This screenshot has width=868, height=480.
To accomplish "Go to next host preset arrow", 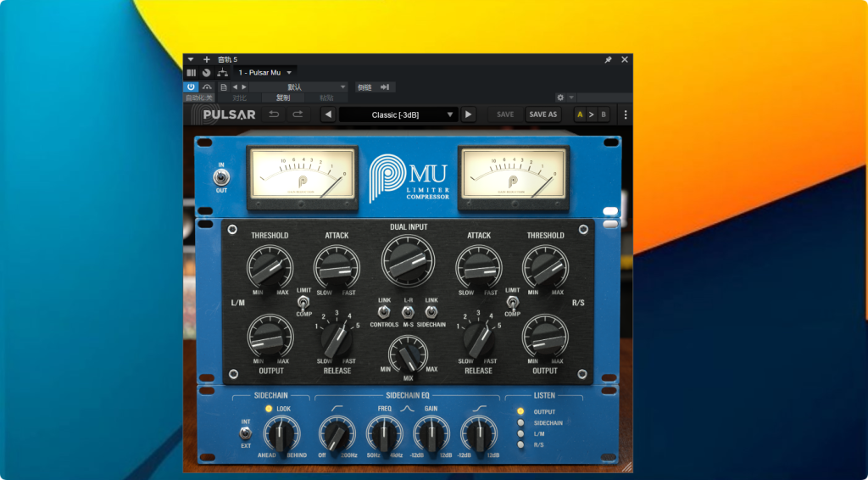I will (x=244, y=87).
